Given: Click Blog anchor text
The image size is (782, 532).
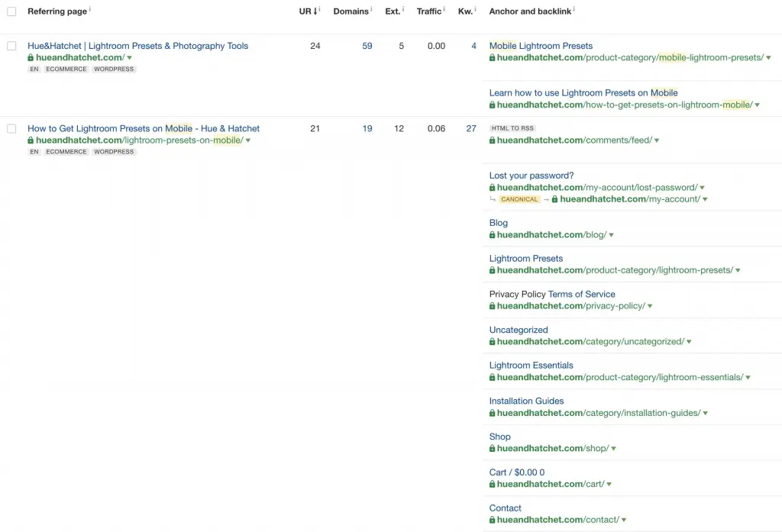Looking at the screenshot, I should click(x=498, y=223).
